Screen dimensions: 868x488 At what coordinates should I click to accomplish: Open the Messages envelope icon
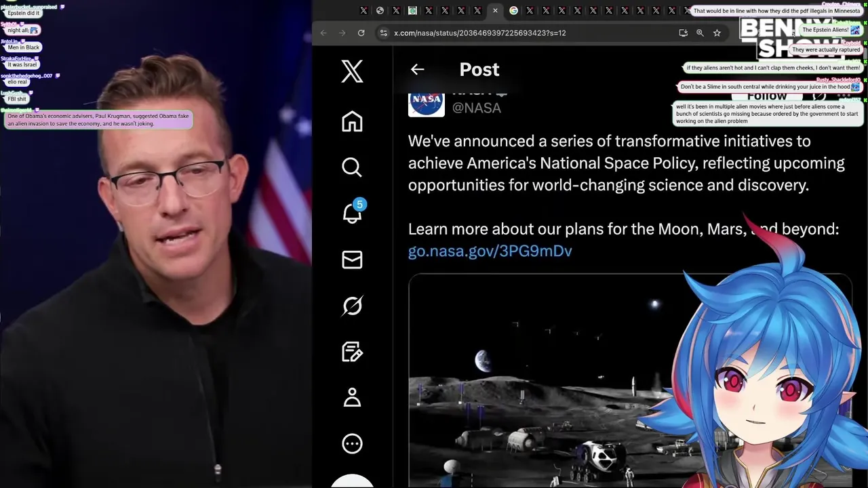(352, 260)
